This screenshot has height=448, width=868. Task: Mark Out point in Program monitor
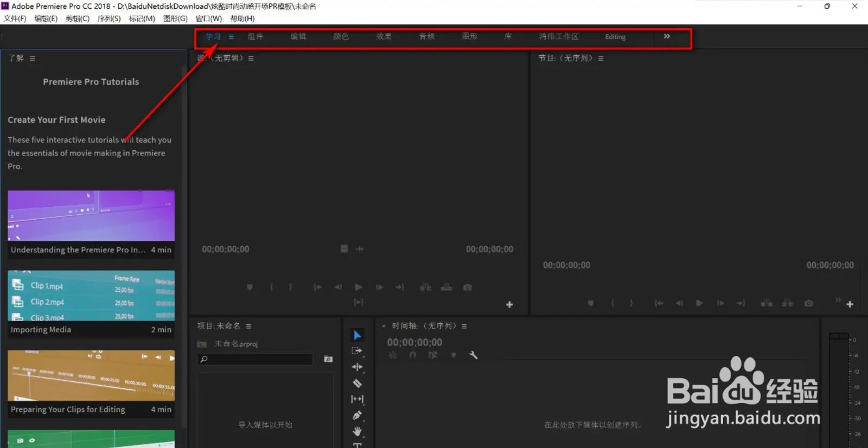tap(631, 303)
